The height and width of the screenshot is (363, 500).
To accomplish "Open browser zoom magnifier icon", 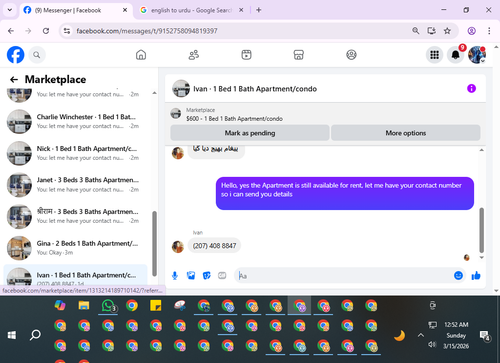I will (x=416, y=31).
